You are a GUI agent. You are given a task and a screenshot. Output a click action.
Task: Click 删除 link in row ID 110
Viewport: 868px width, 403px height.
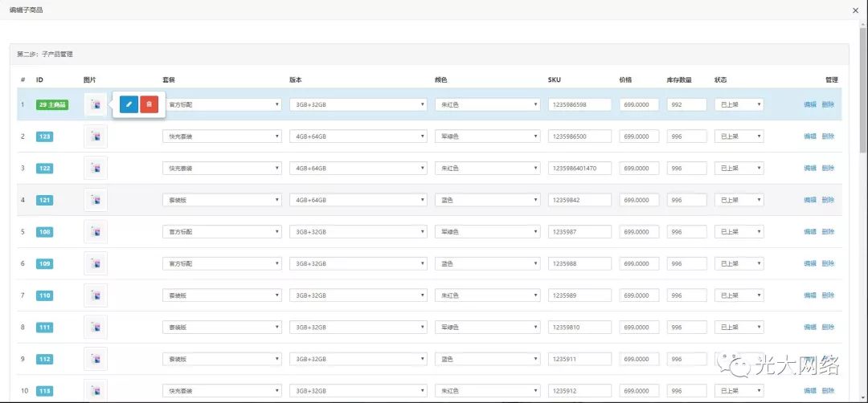[828, 295]
